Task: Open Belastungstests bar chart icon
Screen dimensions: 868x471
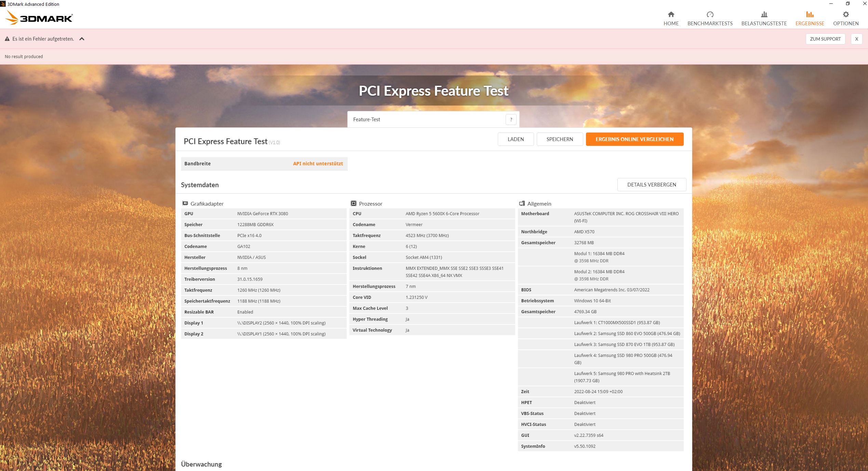Action: [x=764, y=14]
